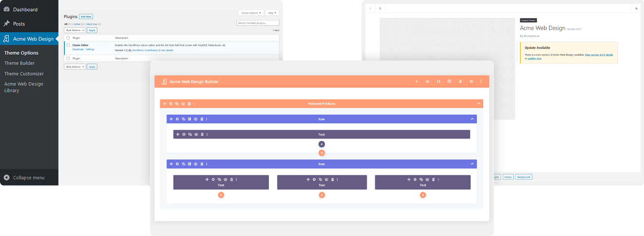
Task: Open three-dot menu in builder header
Action: (481, 81)
